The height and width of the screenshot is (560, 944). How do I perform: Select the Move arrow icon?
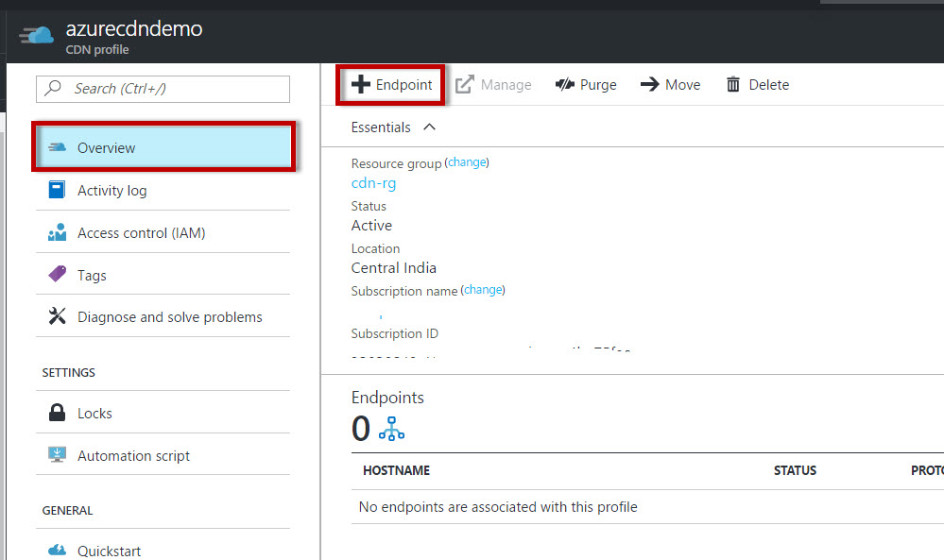(x=649, y=84)
